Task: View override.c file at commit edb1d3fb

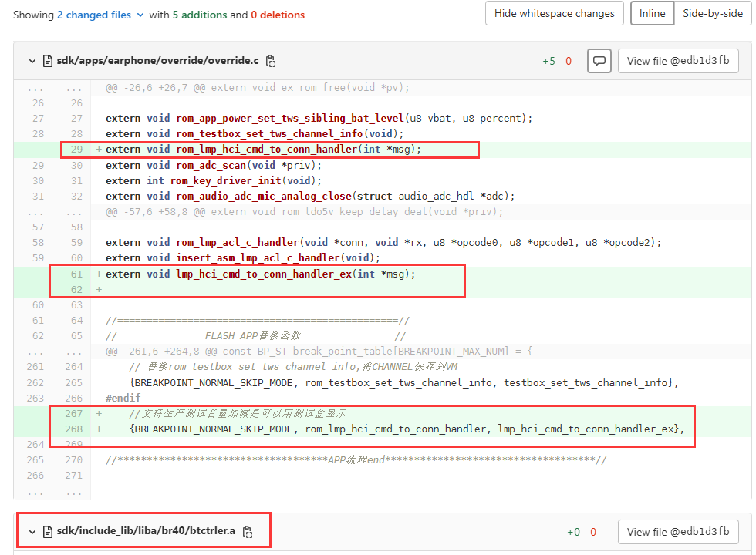Action: [x=678, y=61]
